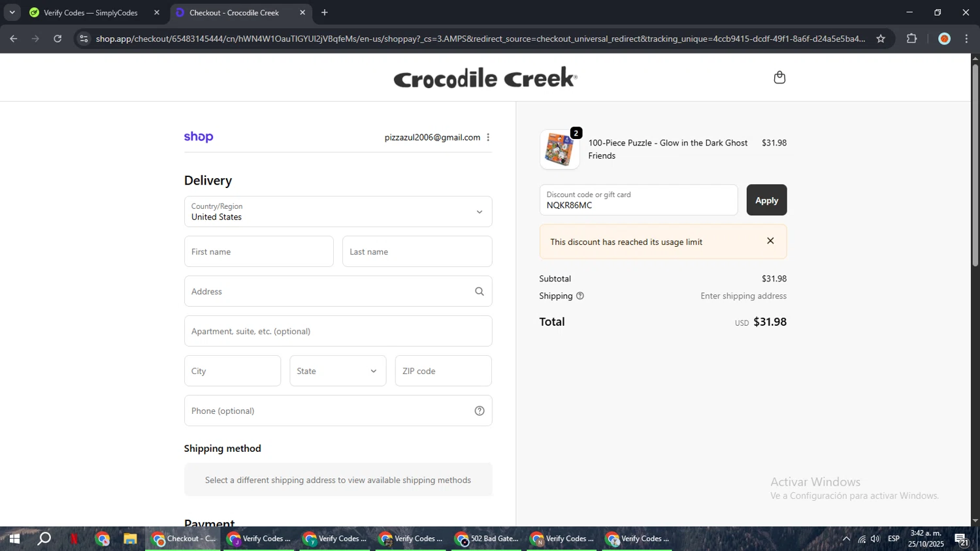Click the browser forward arrow
This screenshot has width=980, height=551.
click(x=36, y=39)
